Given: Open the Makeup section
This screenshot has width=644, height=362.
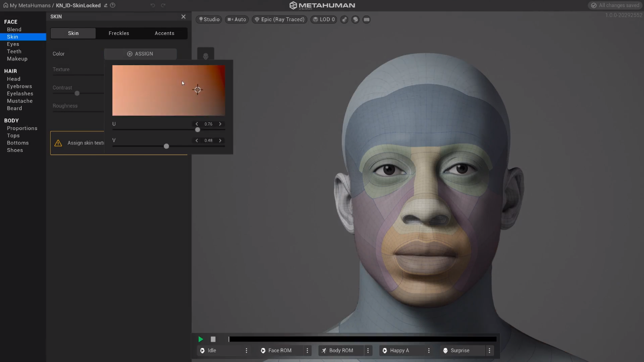Looking at the screenshot, I should pyautogui.click(x=17, y=59).
